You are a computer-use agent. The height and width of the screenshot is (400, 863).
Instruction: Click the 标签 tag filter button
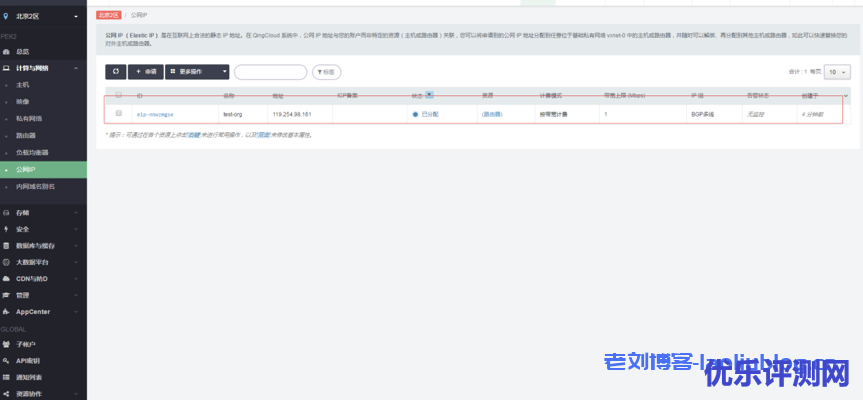(326, 72)
